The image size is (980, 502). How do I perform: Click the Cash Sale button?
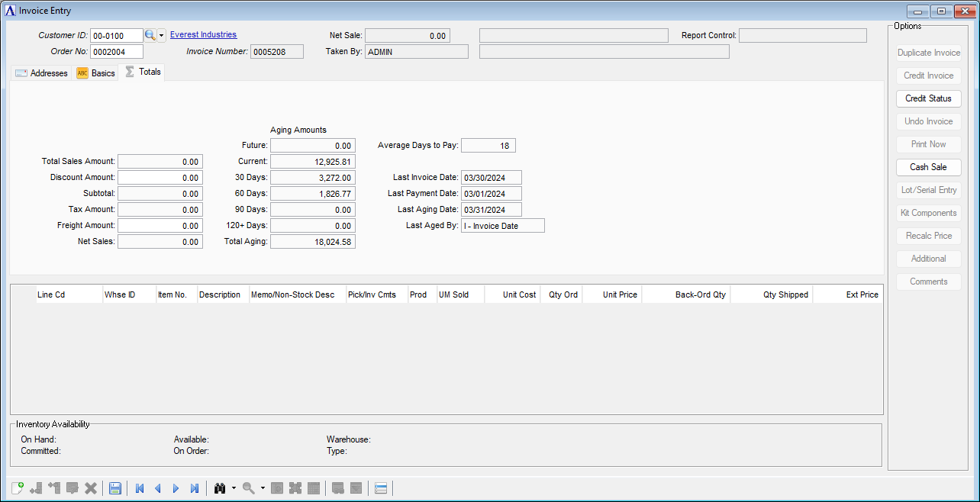point(928,167)
